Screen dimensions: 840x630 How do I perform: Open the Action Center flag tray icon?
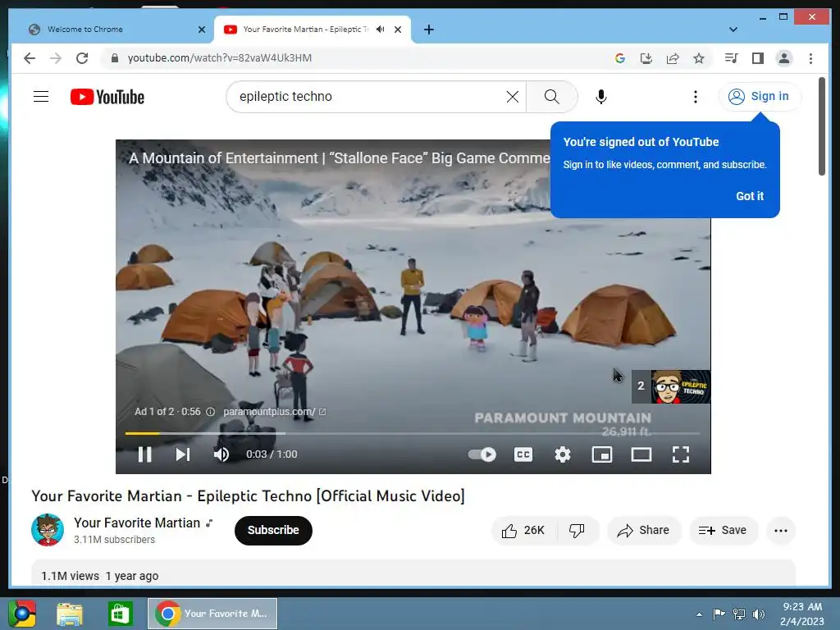pyautogui.click(x=719, y=614)
